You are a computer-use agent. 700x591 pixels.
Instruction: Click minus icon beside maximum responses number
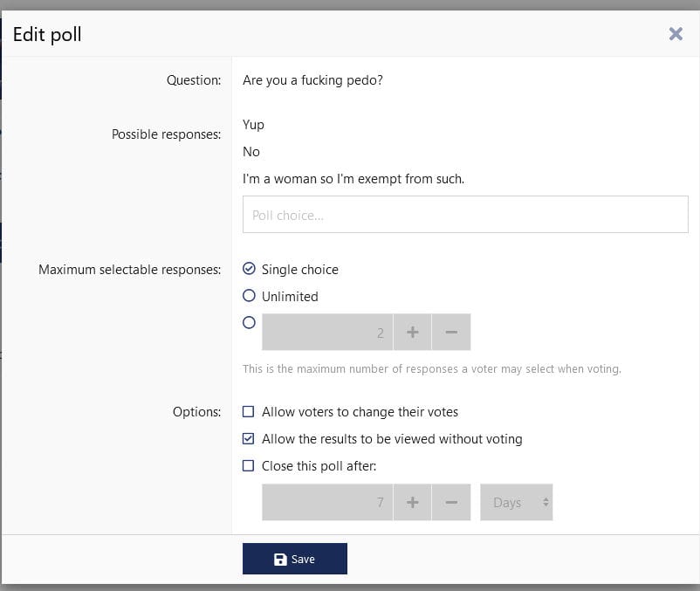click(451, 333)
